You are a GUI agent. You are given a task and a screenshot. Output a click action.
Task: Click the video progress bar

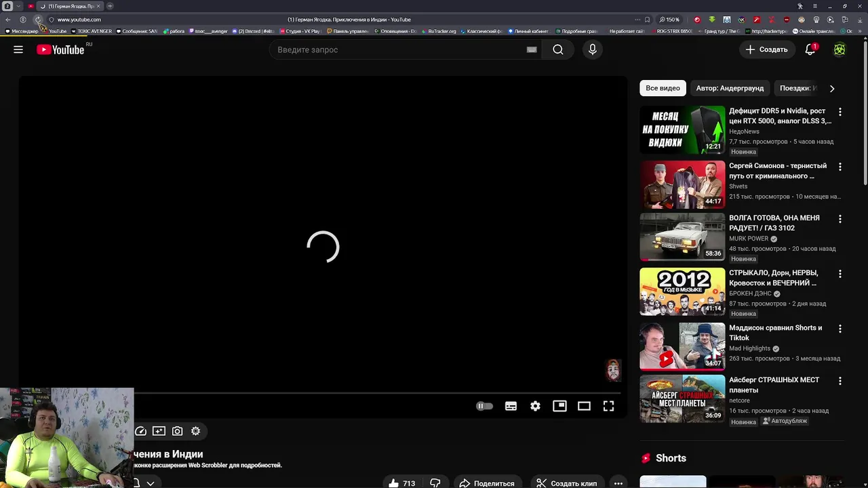(x=323, y=392)
